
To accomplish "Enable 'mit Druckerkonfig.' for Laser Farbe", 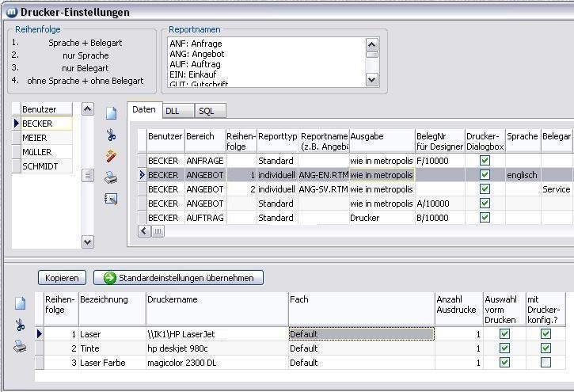I will pos(545,363).
